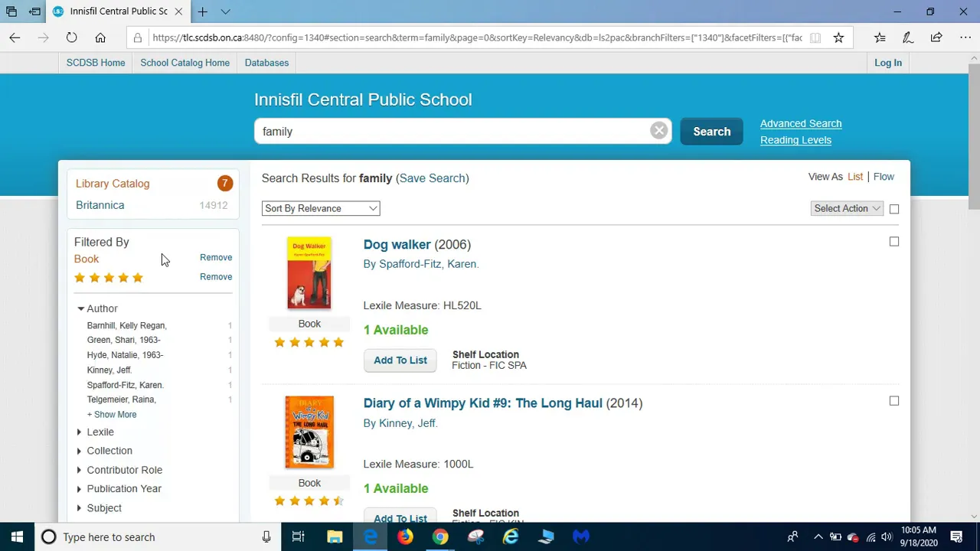
Task: Clear the search box with X icon
Action: (658, 131)
